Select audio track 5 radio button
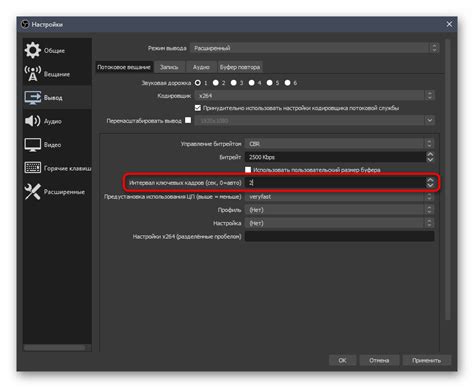Viewport: 474px width, 388px height. click(x=270, y=83)
